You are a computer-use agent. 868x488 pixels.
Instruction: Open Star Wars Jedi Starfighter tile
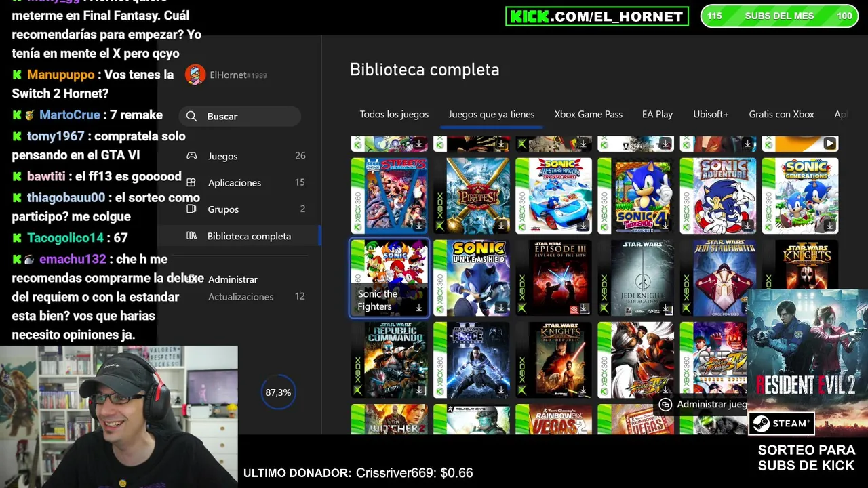(718, 278)
